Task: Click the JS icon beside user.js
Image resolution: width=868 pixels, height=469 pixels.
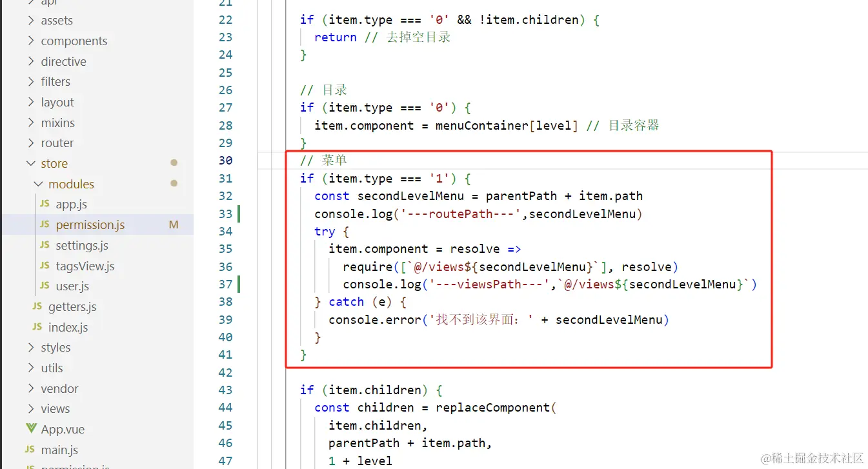Action: (45, 286)
